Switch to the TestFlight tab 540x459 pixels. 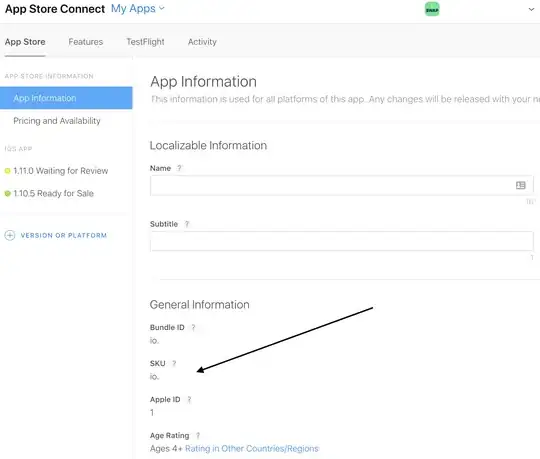145,42
